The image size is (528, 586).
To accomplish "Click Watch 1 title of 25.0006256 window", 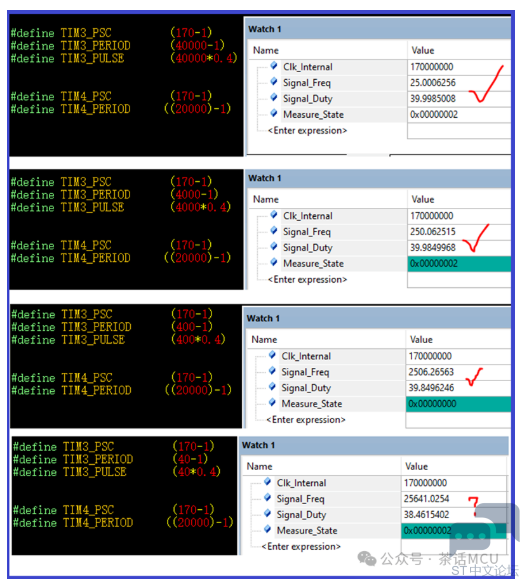I will click(265, 29).
